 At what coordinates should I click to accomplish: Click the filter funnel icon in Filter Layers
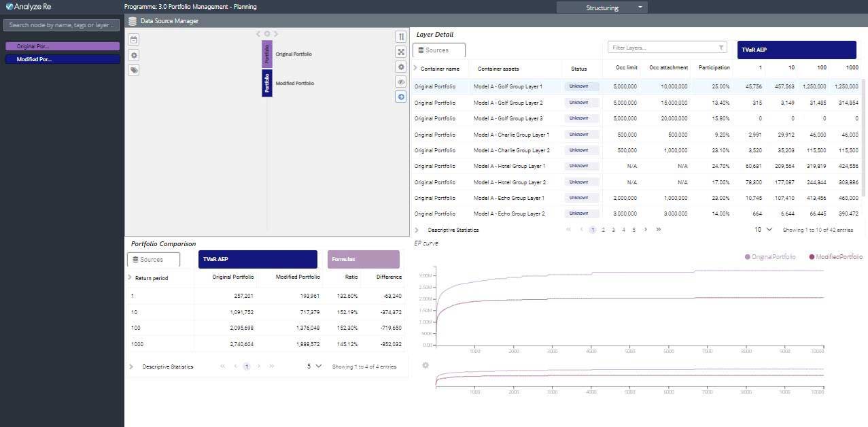[721, 48]
